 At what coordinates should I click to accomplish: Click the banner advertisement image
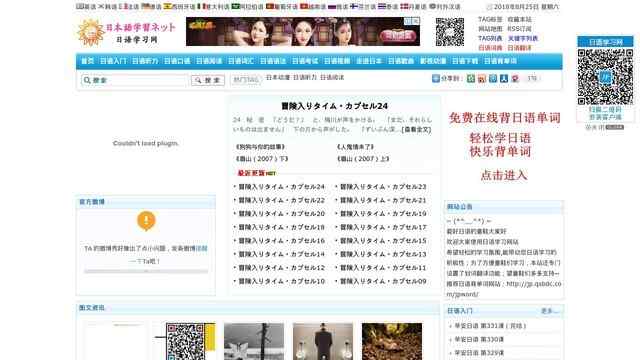[303, 31]
